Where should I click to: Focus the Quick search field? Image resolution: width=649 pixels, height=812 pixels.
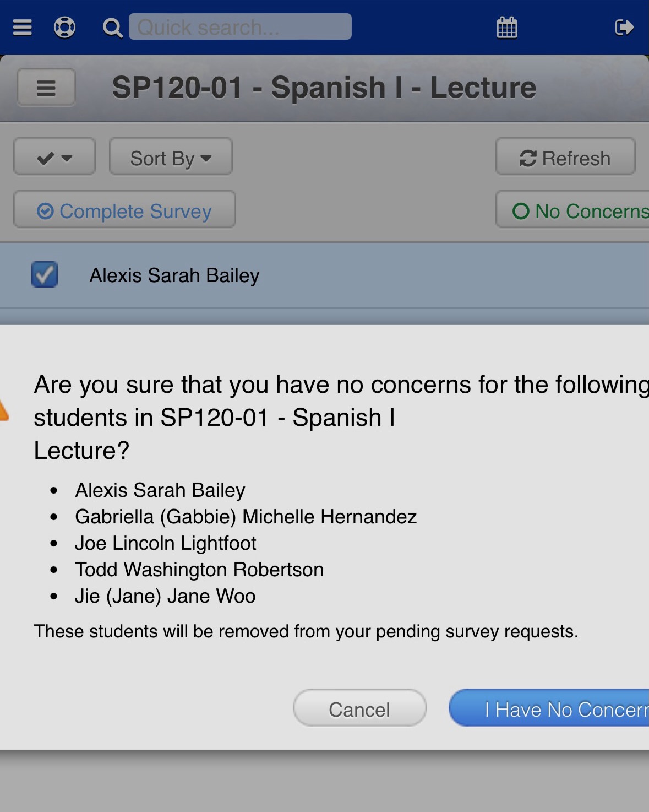(240, 27)
